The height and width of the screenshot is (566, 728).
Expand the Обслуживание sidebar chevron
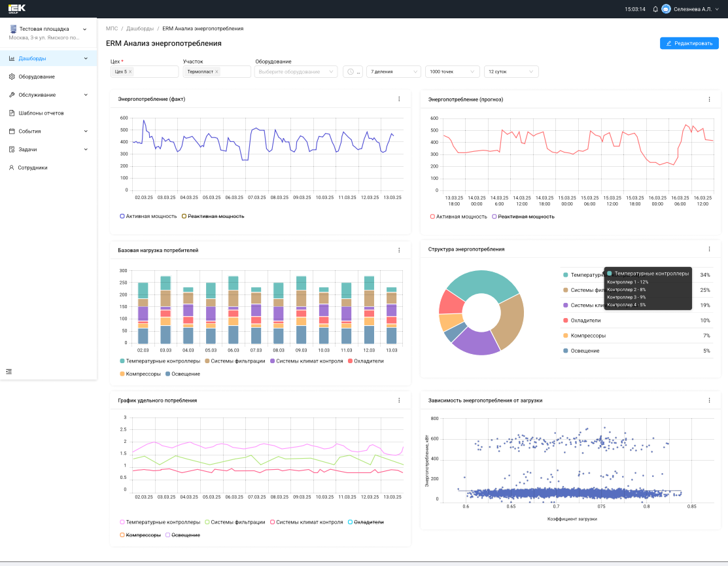click(x=86, y=95)
